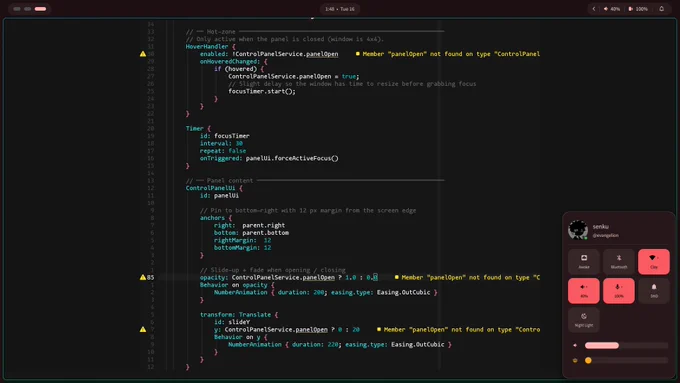Screen dimensions: 680x383
Task: Click the 'HoverHandler {' line
Action: [x=211, y=46]
